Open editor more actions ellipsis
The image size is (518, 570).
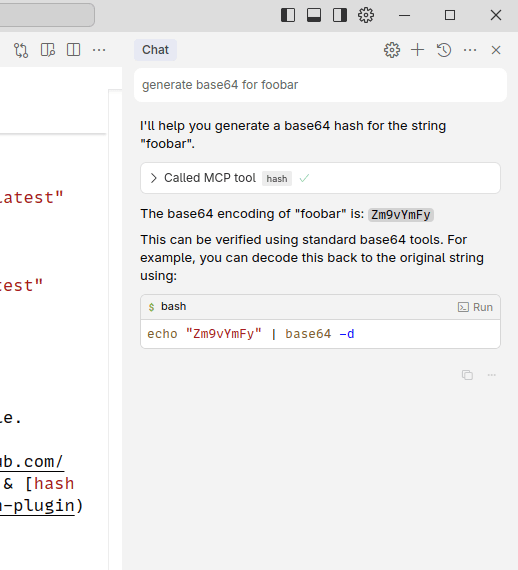tap(99, 50)
